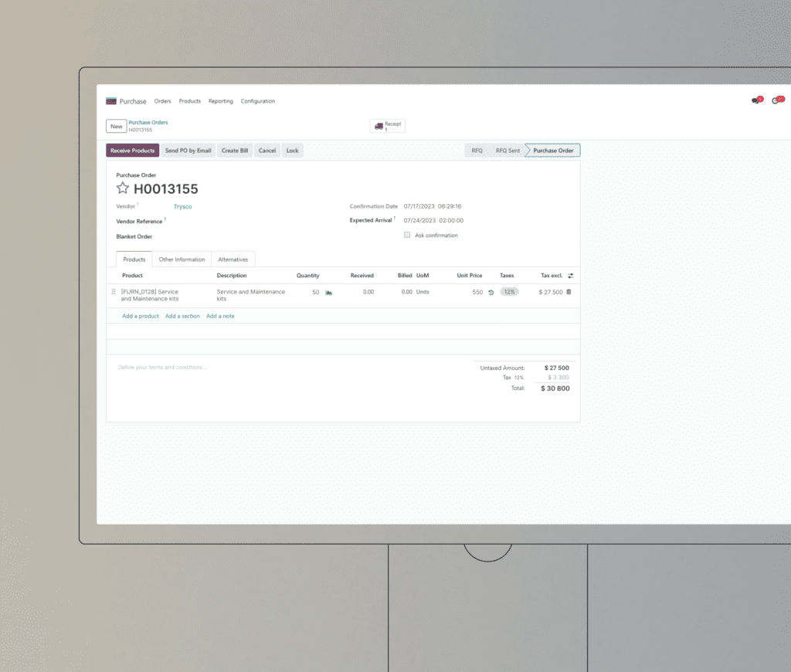Open the Taxes field showing the 12% tag

510,292
